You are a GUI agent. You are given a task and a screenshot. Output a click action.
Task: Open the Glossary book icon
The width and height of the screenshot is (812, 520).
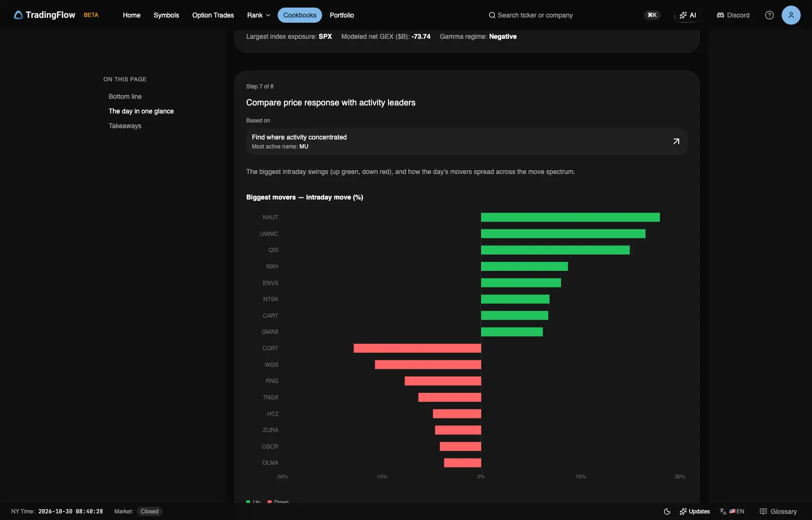(763, 511)
